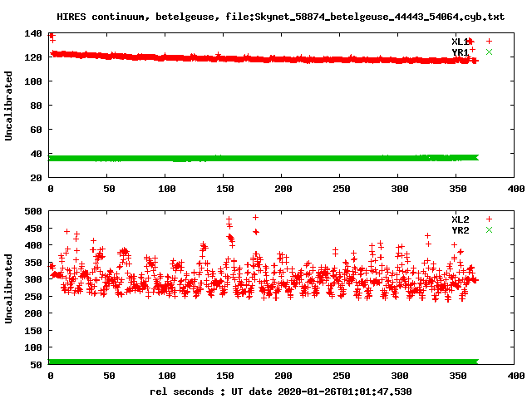Select the XL1 legend label in top plot
The image size is (532, 399).
click(460, 41)
